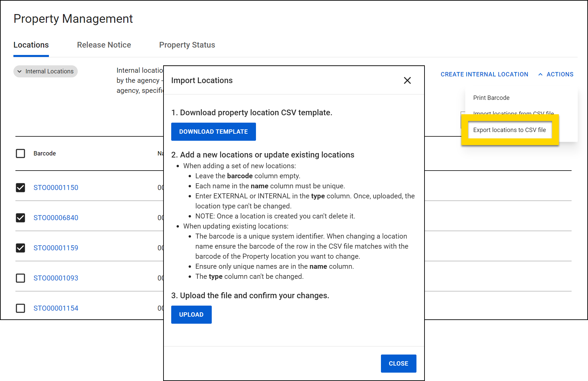The height and width of the screenshot is (381, 588).
Task: Check the STO00001154 row
Action: [20, 308]
